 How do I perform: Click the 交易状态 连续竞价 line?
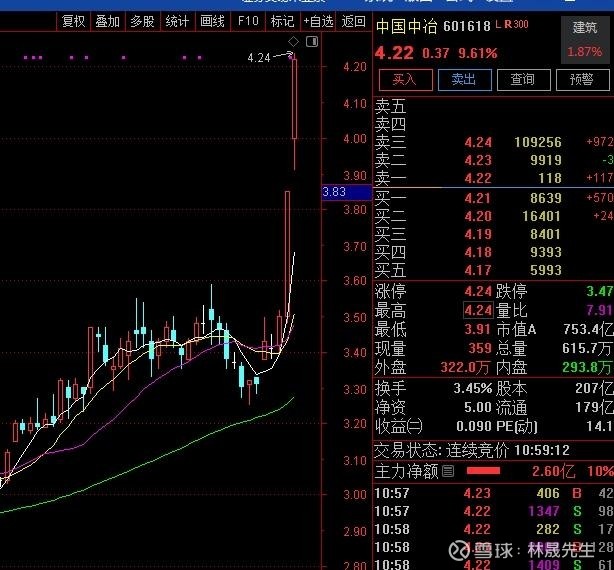point(472,451)
